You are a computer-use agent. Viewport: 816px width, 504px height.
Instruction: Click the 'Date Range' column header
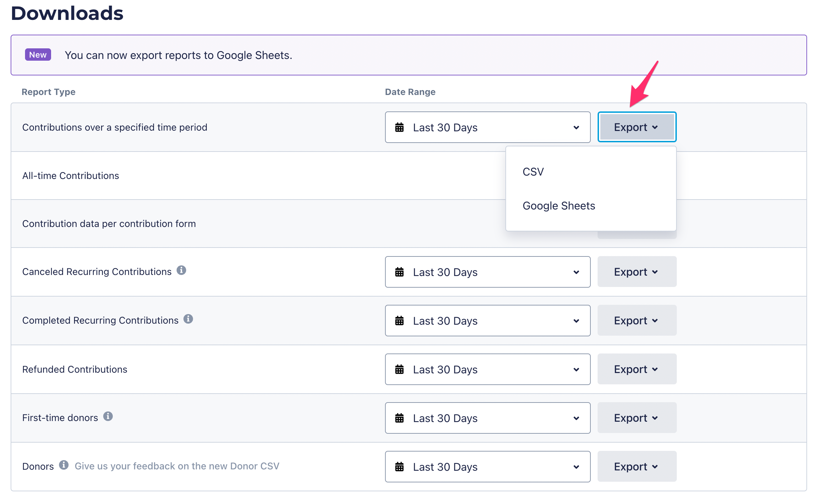coord(410,92)
